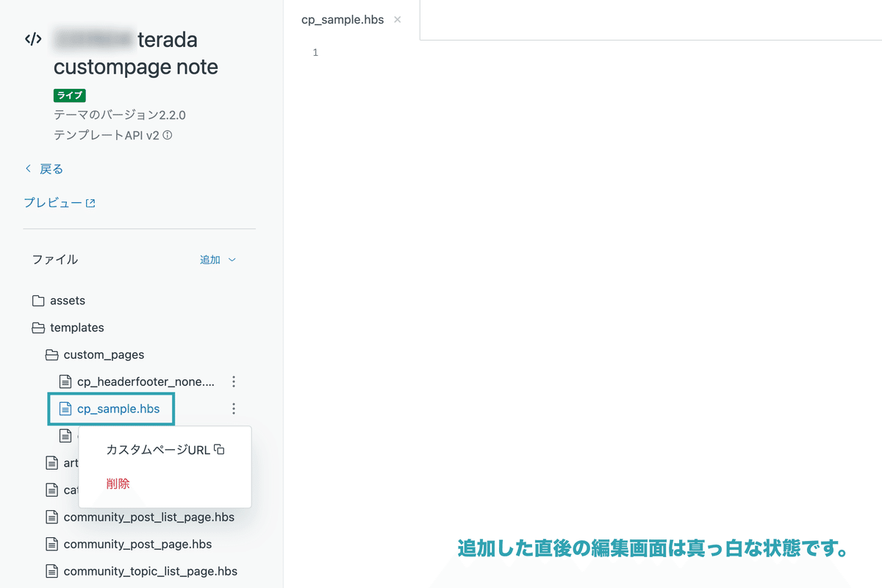Click the file icon of community_post_page.hbs

tap(51, 545)
